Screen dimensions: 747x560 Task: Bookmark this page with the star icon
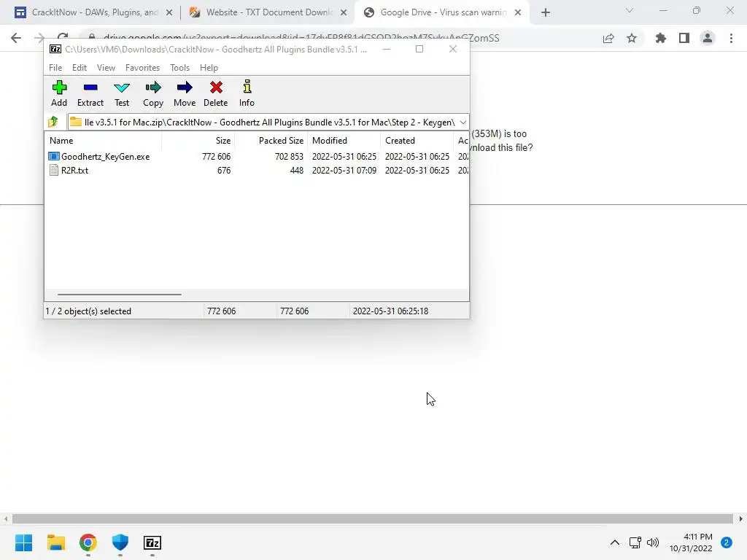(x=632, y=38)
